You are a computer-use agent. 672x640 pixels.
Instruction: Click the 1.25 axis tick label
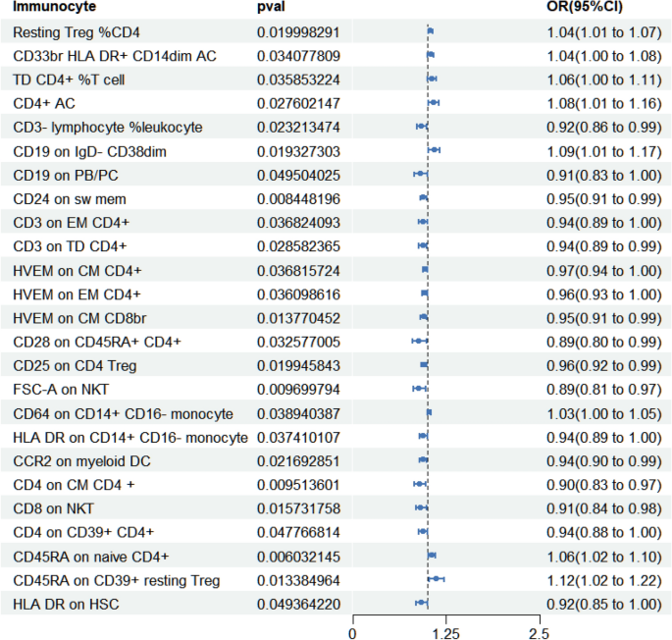tap(445, 633)
